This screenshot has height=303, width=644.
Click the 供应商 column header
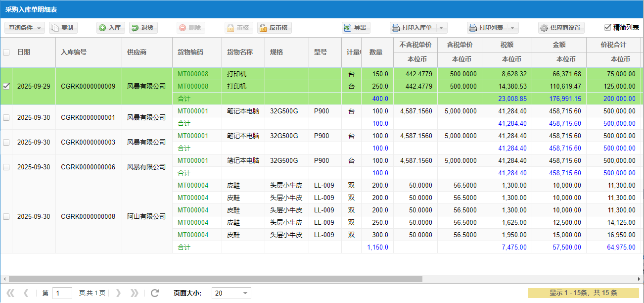click(137, 52)
